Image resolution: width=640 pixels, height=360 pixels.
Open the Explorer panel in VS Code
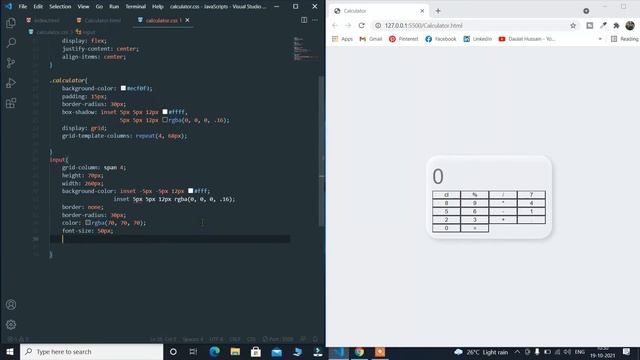click(x=11, y=23)
